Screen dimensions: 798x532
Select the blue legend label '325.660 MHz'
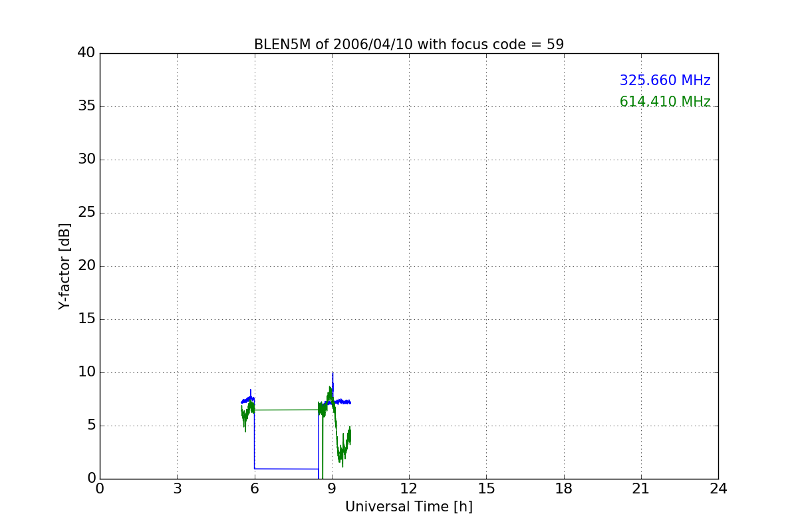click(x=665, y=80)
